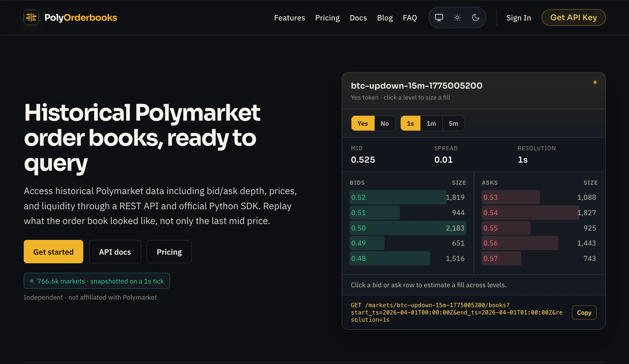Click 'Click a bid or ask row' hint text
The width and height of the screenshot is (629, 364).
point(429,285)
